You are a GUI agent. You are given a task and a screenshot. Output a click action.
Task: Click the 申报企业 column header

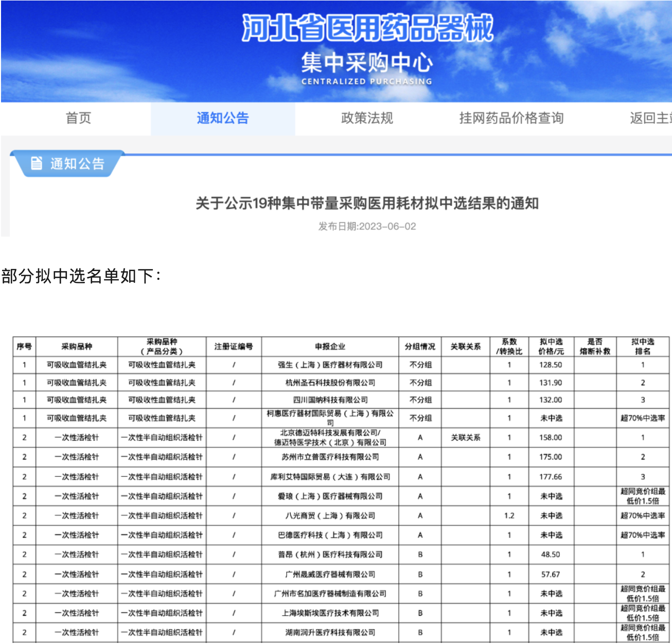click(330, 347)
